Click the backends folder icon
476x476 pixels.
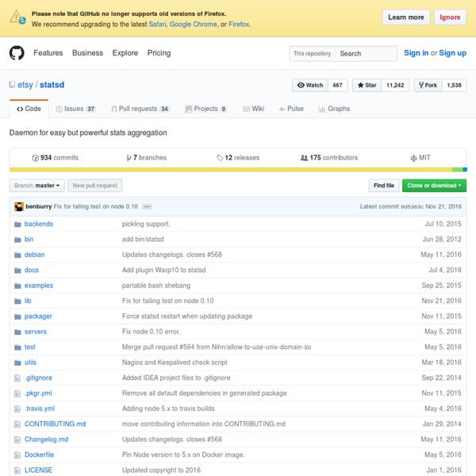pyautogui.click(x=17, y=224)
